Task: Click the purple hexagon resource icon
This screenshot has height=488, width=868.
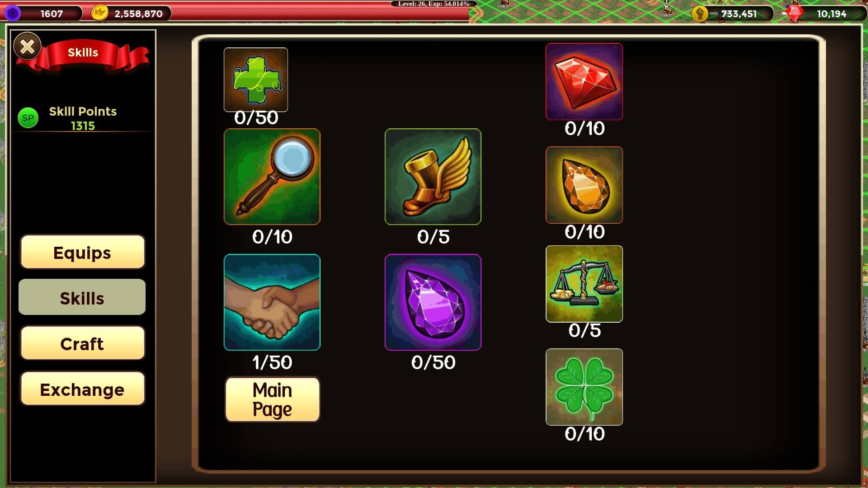Action: click(x=13, y=14)
